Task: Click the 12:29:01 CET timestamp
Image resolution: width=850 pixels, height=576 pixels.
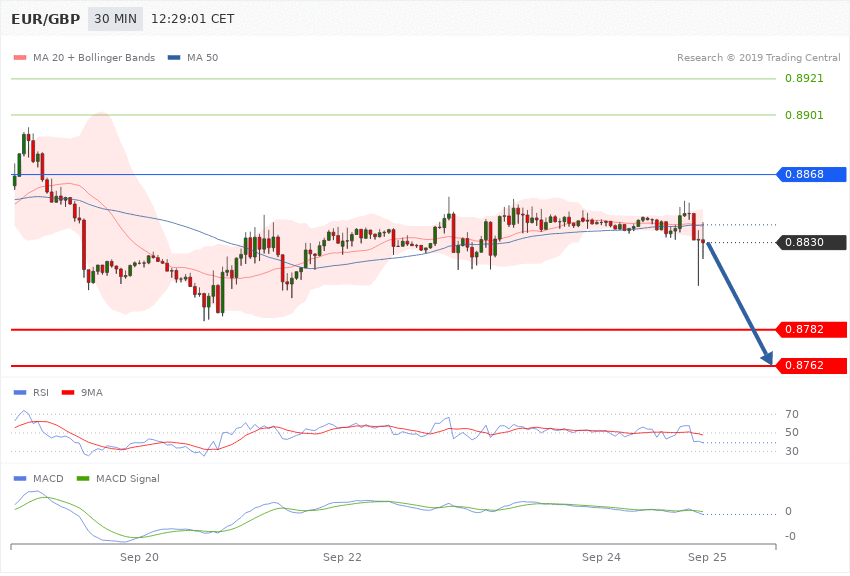Action: pos(192,19)
